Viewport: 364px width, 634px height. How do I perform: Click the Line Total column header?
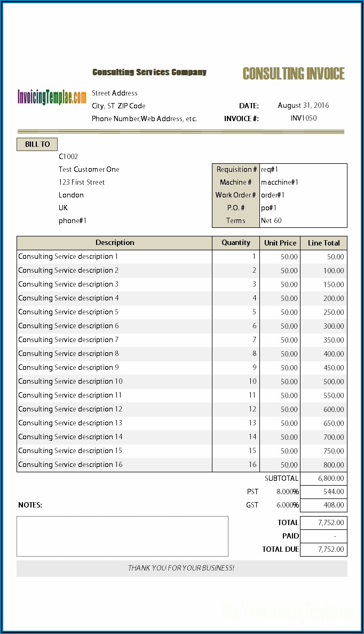click(x=323, y=243)
